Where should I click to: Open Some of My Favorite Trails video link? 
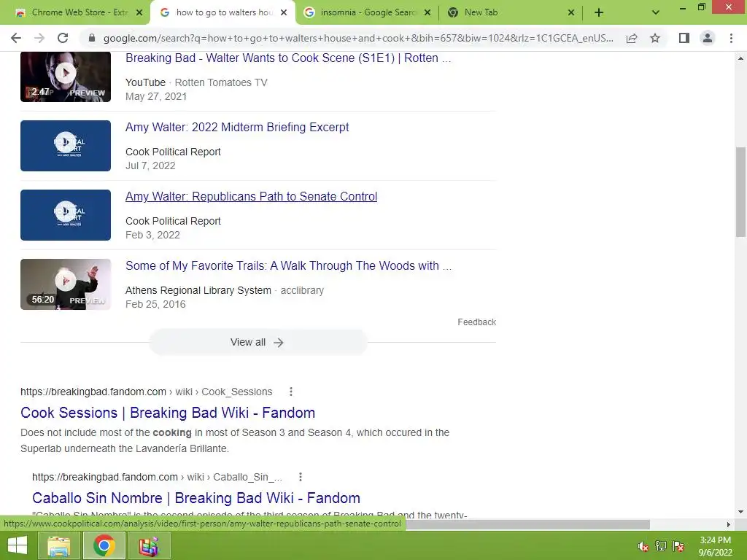[288, 265]
